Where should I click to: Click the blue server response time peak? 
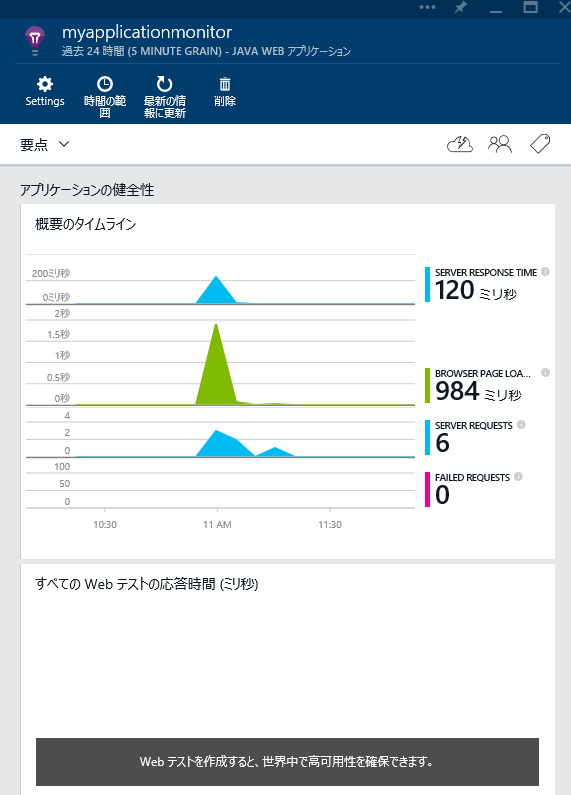click(x=217, y=291)
